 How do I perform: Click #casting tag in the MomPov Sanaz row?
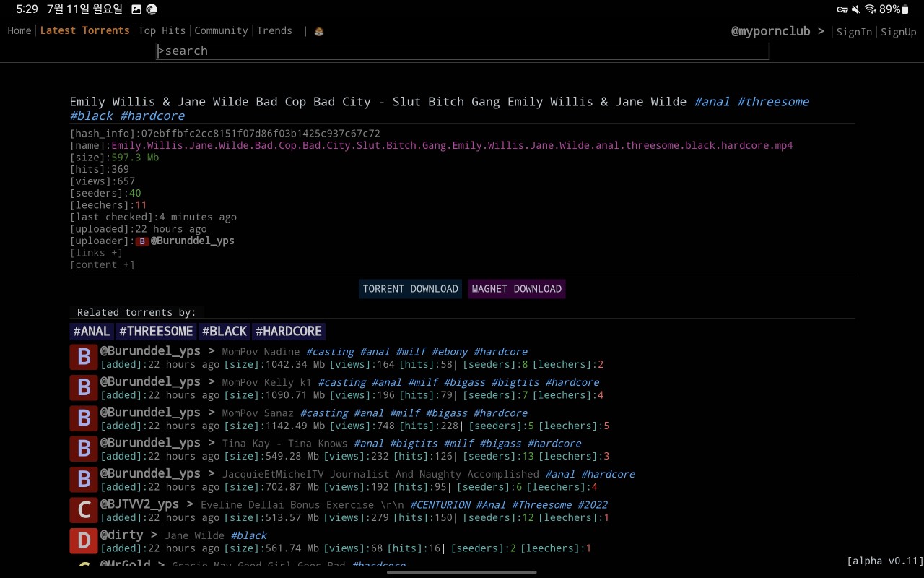pos(324,413)
